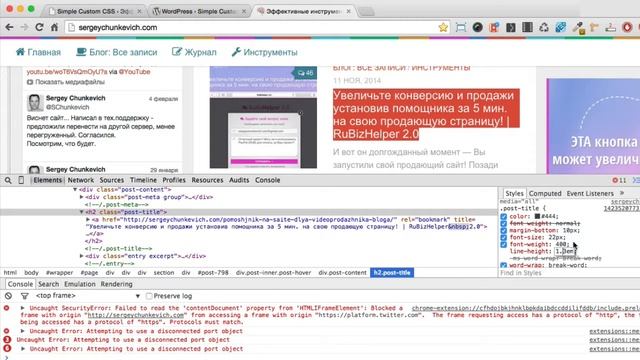Open the Audits tab
The width and height of the screenshot is (640, 360).
click(239, 180)
